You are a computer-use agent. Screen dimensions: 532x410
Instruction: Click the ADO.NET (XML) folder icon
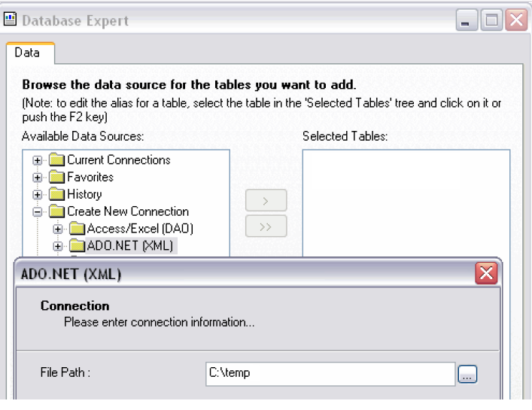click(77, 246)
